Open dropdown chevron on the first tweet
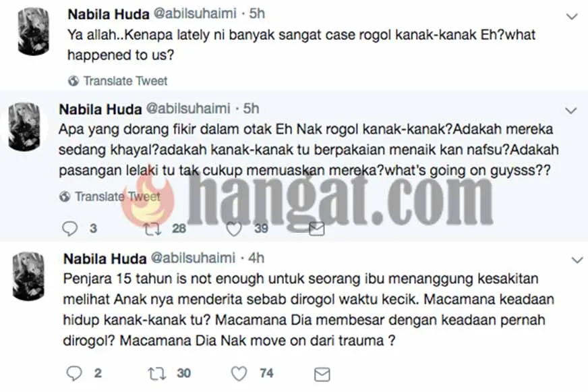 tap(572, 16)
